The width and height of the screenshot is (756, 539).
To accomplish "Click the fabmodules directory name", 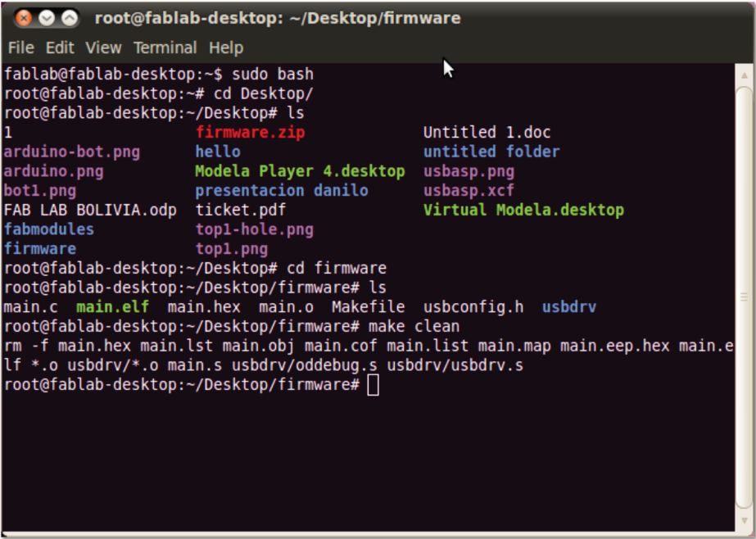I will [x=49, y=229].
